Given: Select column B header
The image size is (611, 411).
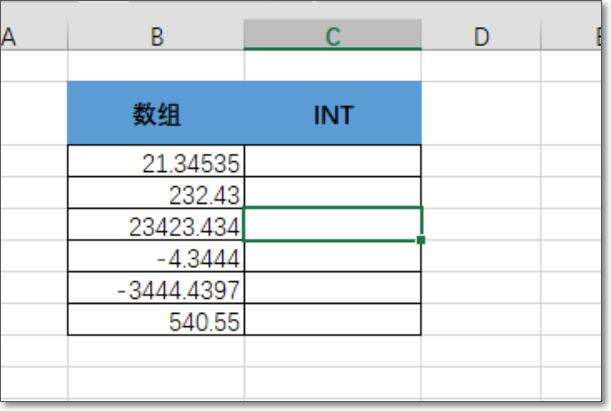Looking at the screenshot, I should pyautogui.click(x=156, y=35).
